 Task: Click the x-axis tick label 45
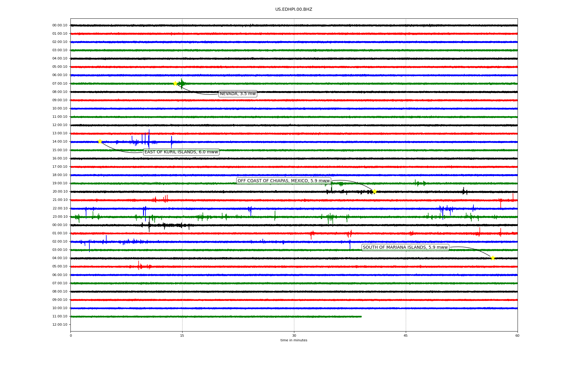pyautogui.click(x=406, y=336)
